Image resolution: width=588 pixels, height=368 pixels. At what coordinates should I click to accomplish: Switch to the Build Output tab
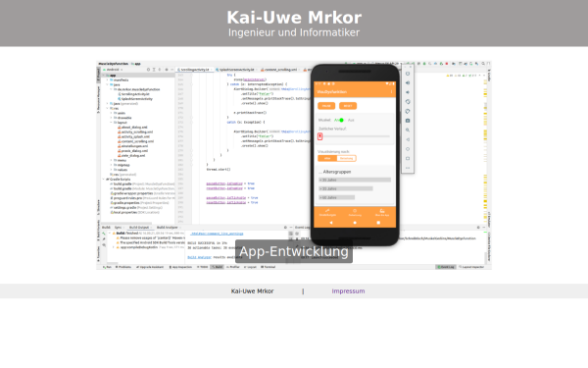click(x=139, y=228)
